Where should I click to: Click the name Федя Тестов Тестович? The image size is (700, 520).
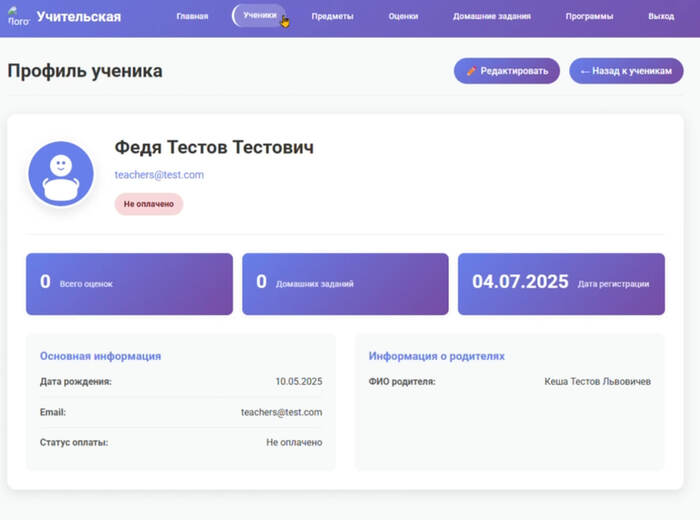click(214, 147)
